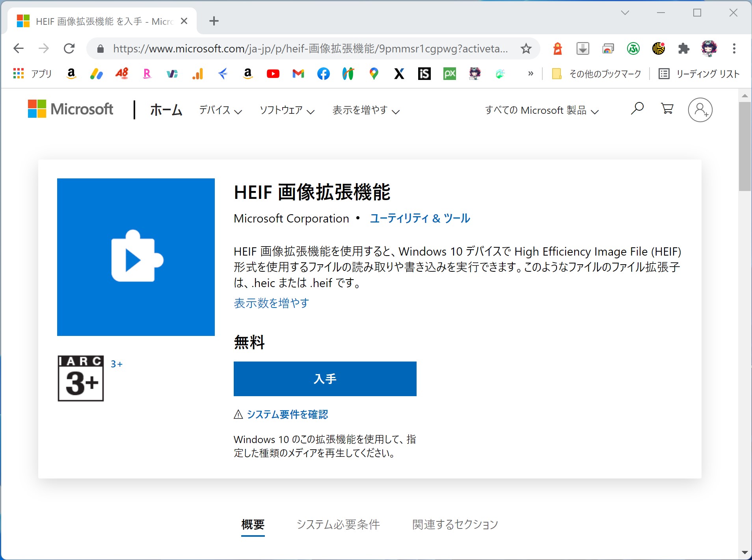Screen dimensions: 752x560
Task: Open a new browser tab
Action: coord(214,21)
